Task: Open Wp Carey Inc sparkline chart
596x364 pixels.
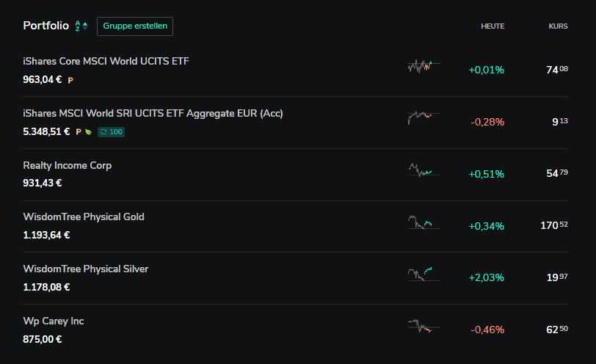Action: pyautogui.click(x=424, y=326)
